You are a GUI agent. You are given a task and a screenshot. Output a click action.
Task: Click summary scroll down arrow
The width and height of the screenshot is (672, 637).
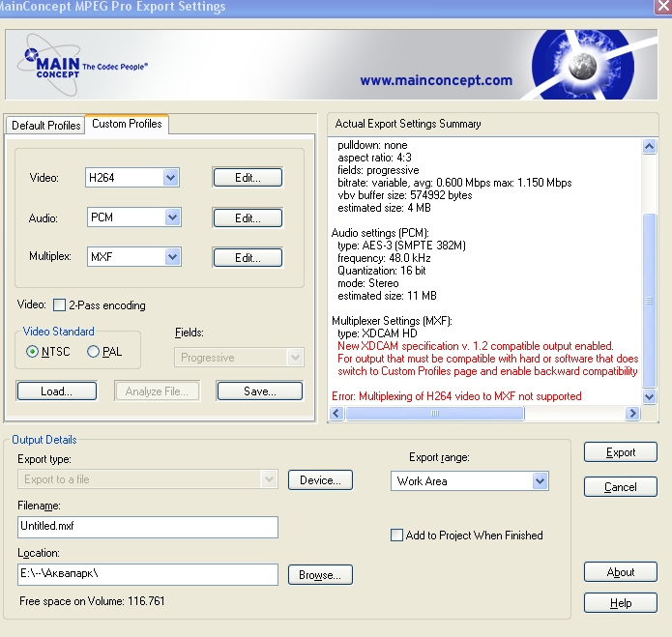650,396
